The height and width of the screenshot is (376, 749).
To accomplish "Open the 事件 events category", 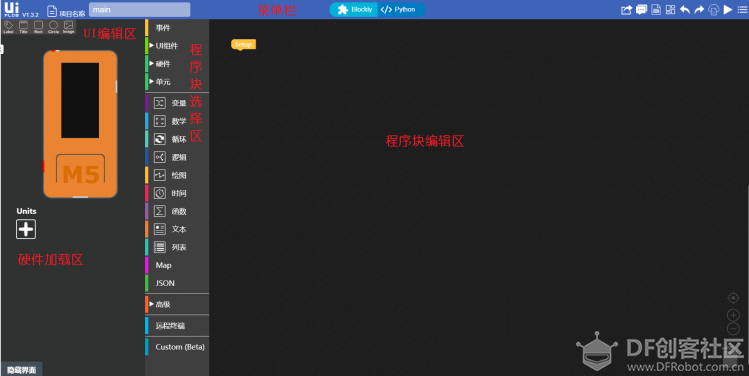I will (x=177, y=28).
